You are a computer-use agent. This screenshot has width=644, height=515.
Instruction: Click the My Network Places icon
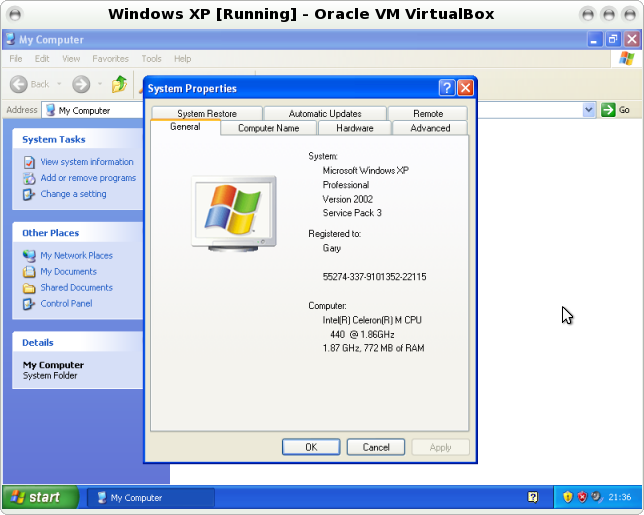click(29, 256)
